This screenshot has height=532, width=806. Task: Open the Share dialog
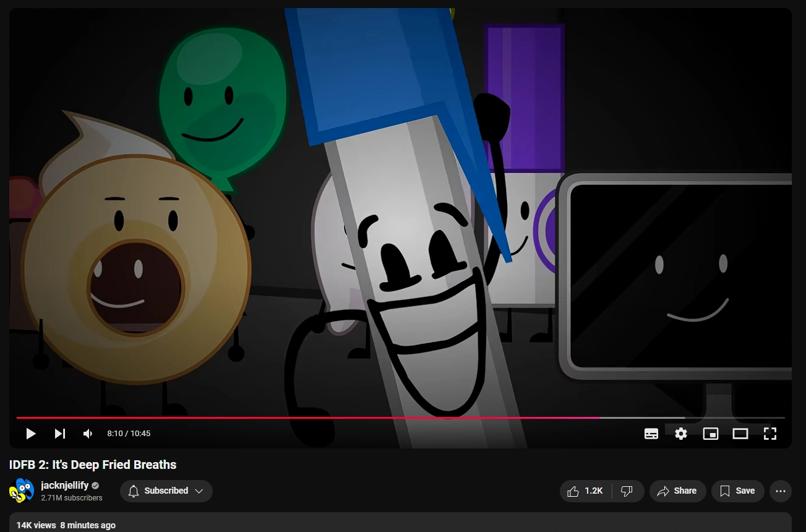(677, 491)
